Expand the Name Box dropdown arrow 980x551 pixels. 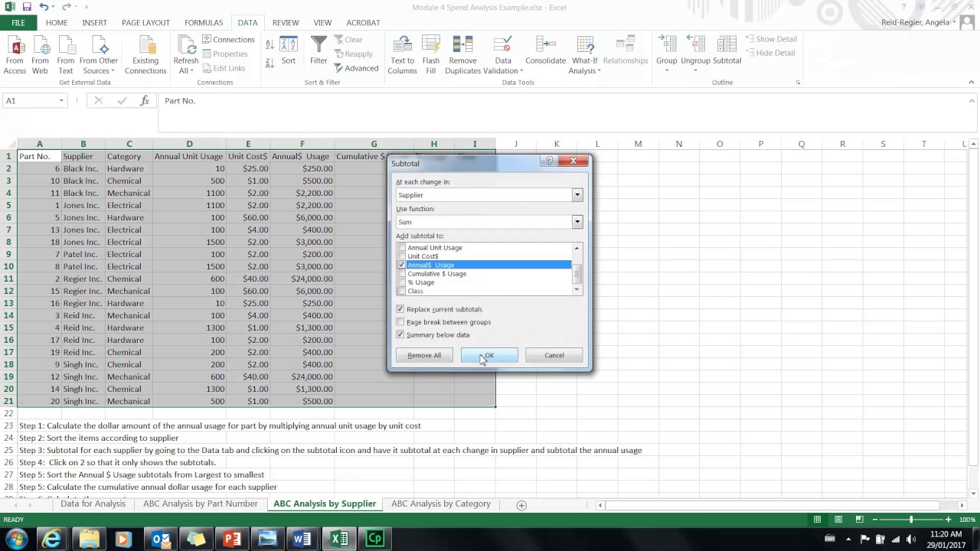(61, 101)
